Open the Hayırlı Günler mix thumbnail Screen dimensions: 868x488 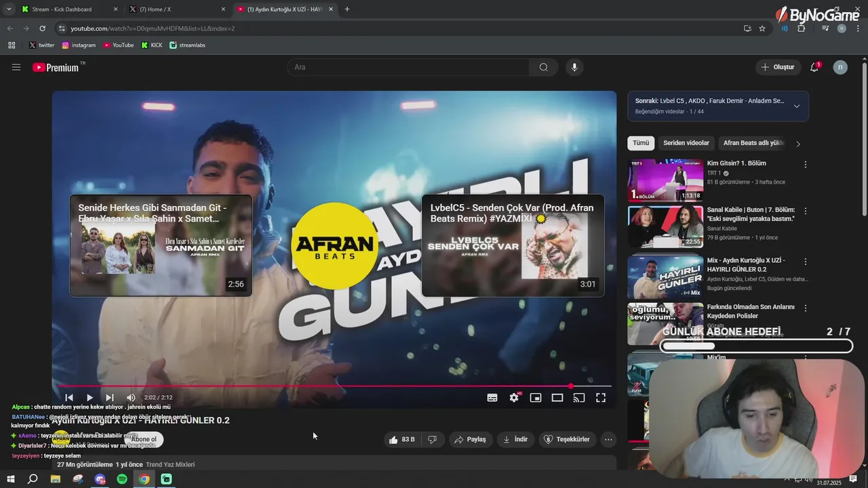665,277
